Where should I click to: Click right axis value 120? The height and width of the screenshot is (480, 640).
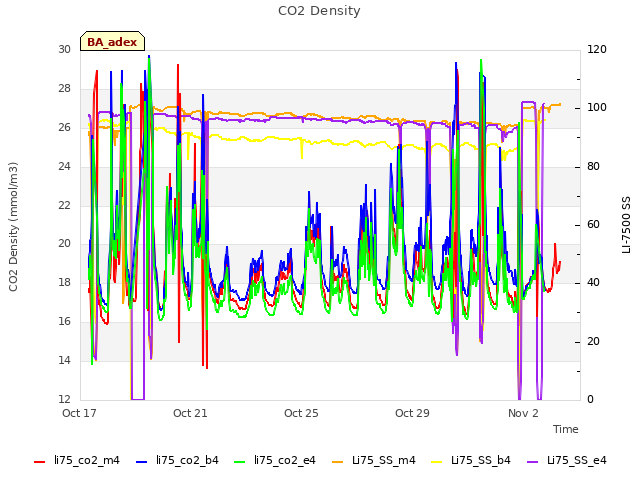[x=597, y=49]
